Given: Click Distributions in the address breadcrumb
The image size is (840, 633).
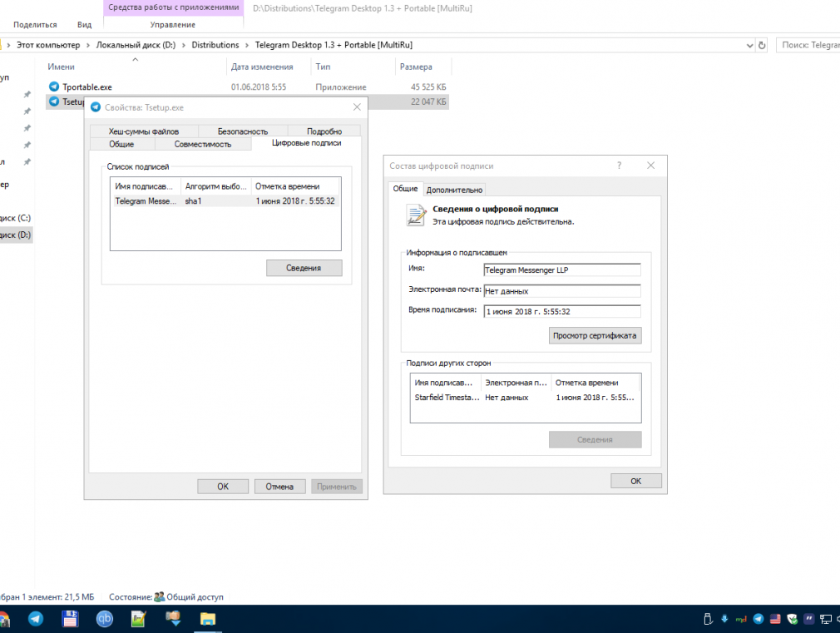Looking at the screenshot, I should click(215, 45).
